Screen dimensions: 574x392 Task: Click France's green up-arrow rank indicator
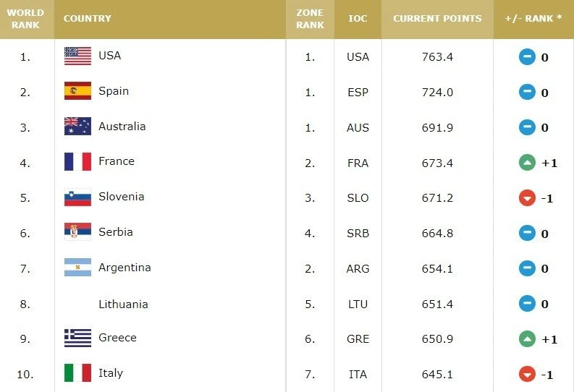tap(527, 163)
